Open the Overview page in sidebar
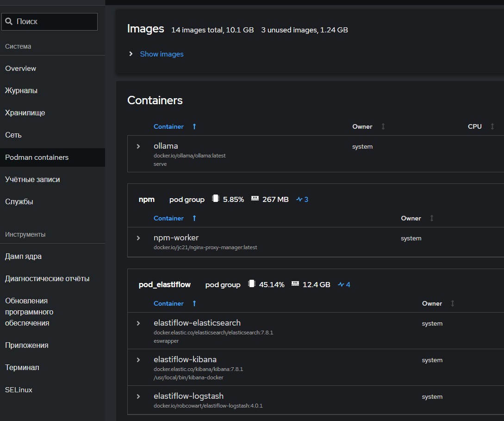The image size is (504, 421). tap(20, 69)
